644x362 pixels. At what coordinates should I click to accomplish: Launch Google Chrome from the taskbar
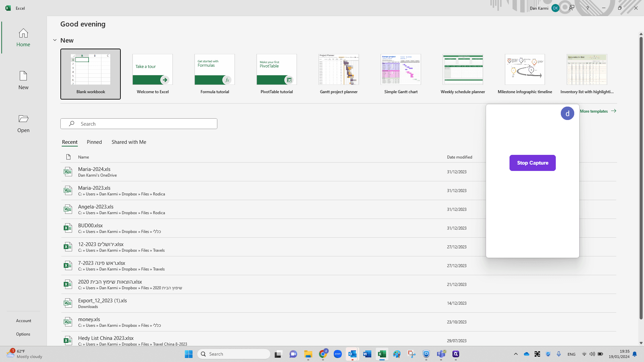pos(323,354)
